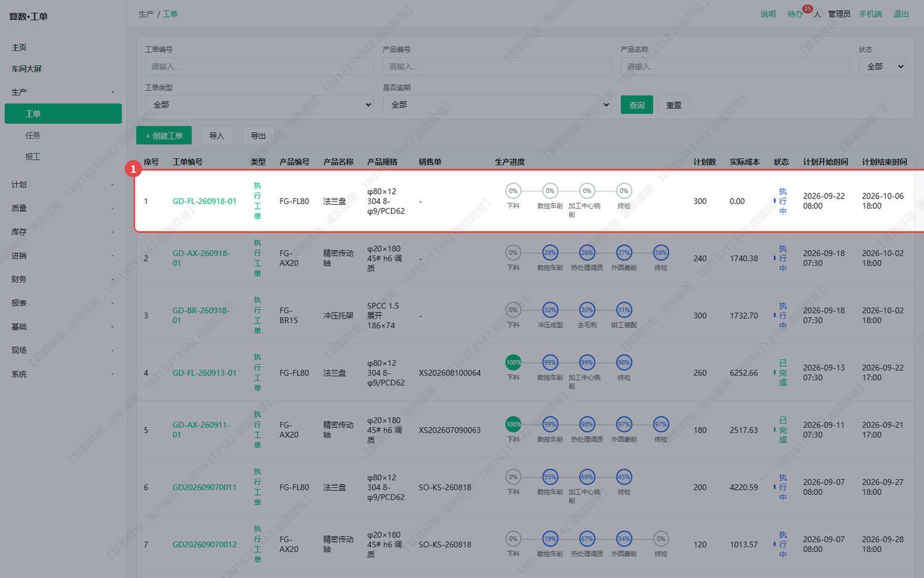Open work order GD202609070012
The width and height of the screenshot is (924, 578).
click(205, 545)
